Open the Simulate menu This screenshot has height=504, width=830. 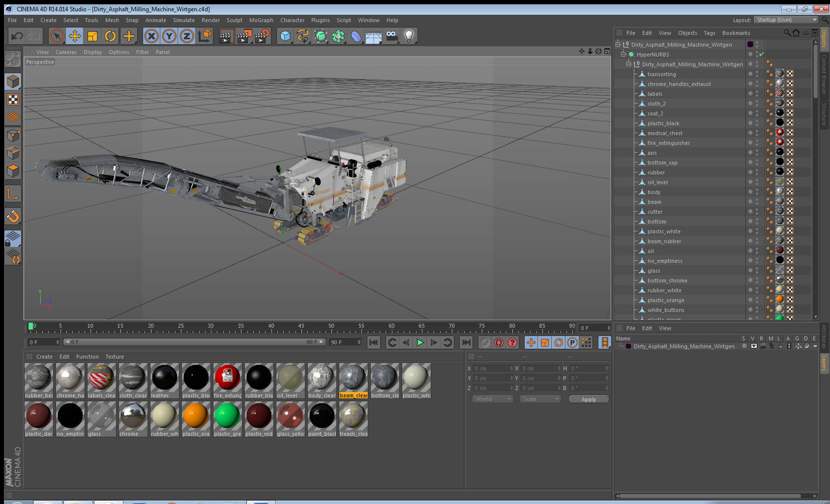coord(184,20)
